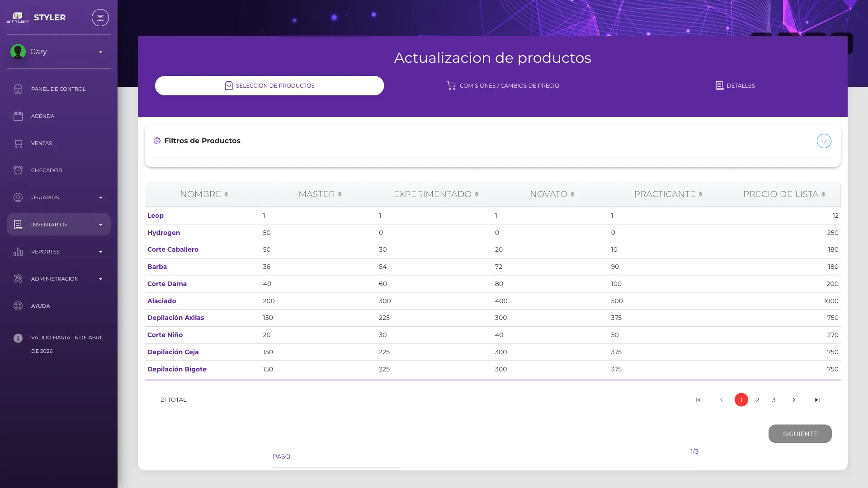
Task: Select page 1 in pagination
Action: tap(741, 400)
